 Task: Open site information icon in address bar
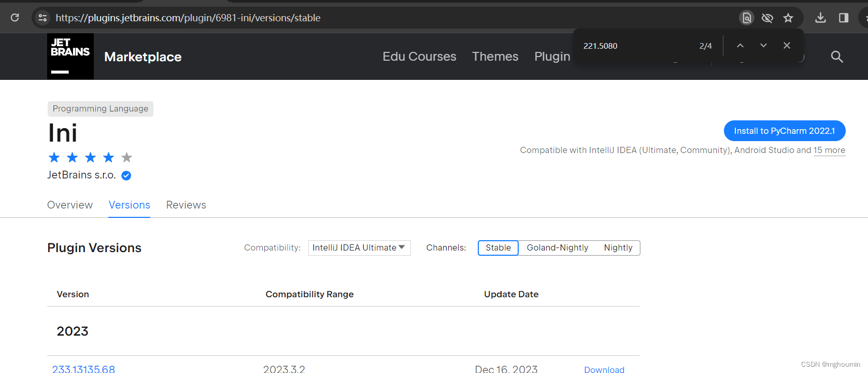(42, 18)
